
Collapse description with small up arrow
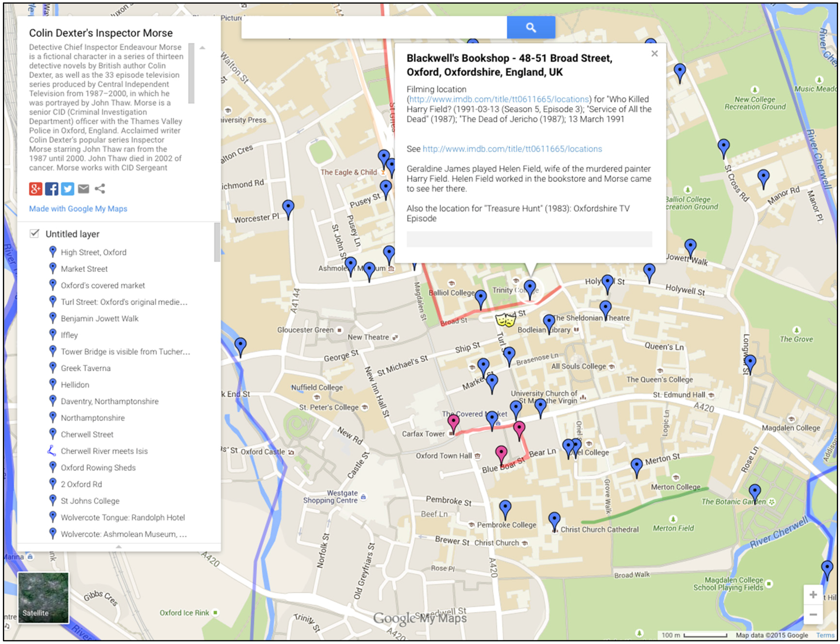(202, 48)
